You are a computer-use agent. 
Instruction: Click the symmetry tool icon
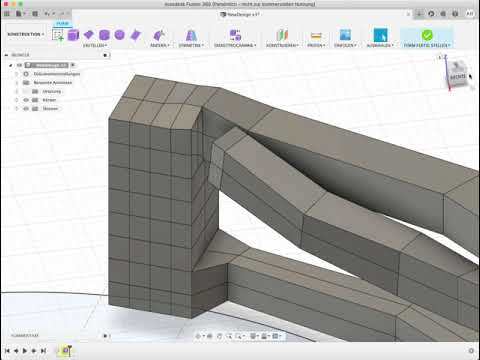coord(191,35)
